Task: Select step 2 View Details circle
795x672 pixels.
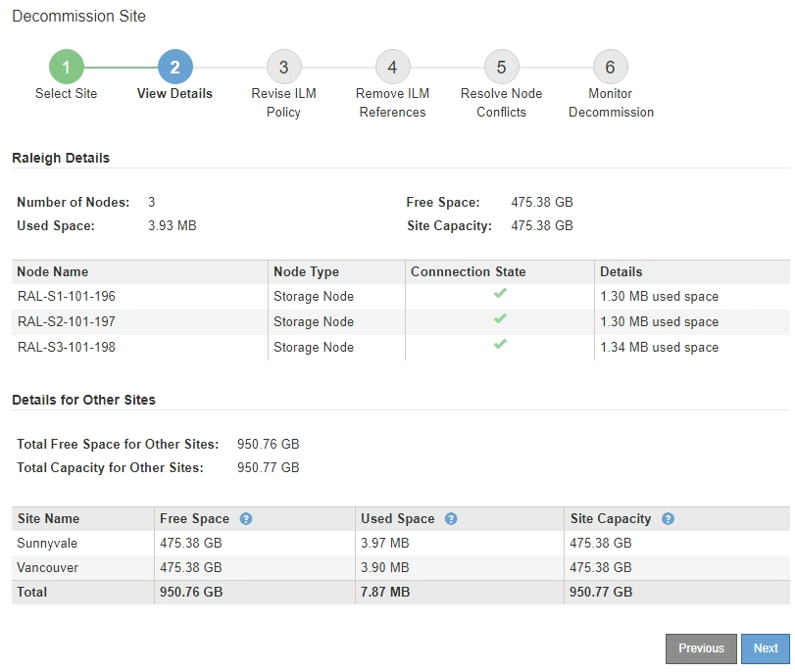Action: coord(174,68)
